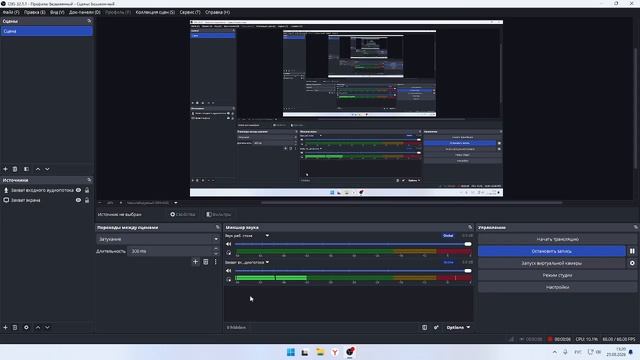Open the Док-панели menu
Screen dimensions: 640x360
(x=84, y=12)
